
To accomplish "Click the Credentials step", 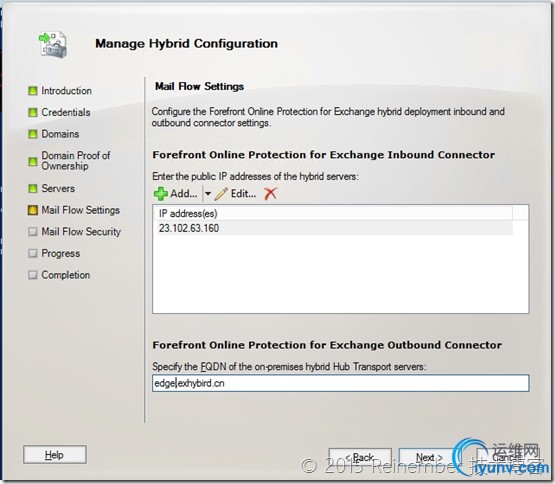I will tap(66, 113).
